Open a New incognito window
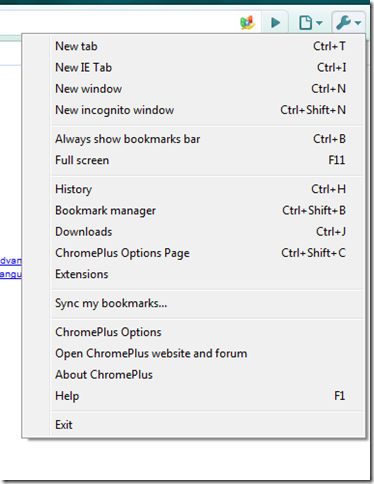 click(207, 110)
